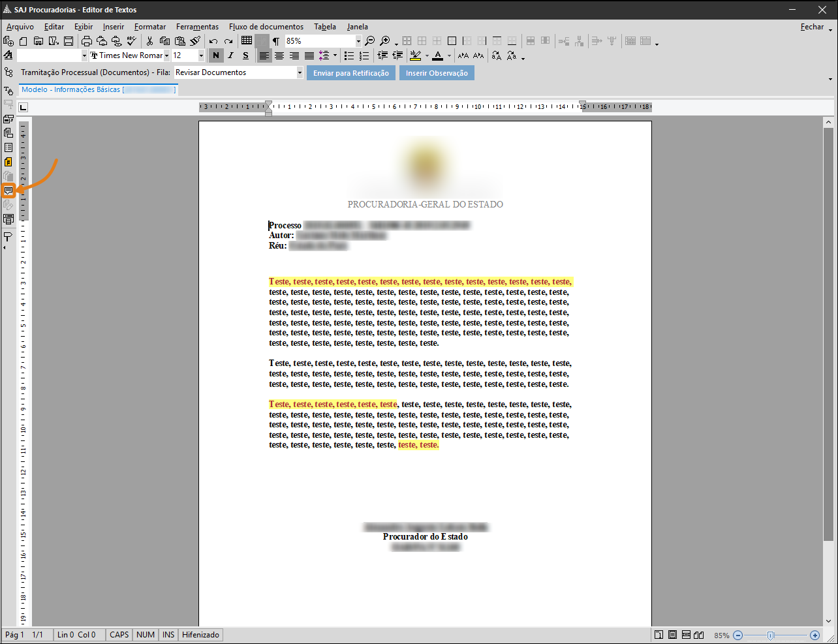Click the zoom slider handle in status bar
Image resolution: width=838 pixels, height=644 pixels.
[x=770, y=635]
